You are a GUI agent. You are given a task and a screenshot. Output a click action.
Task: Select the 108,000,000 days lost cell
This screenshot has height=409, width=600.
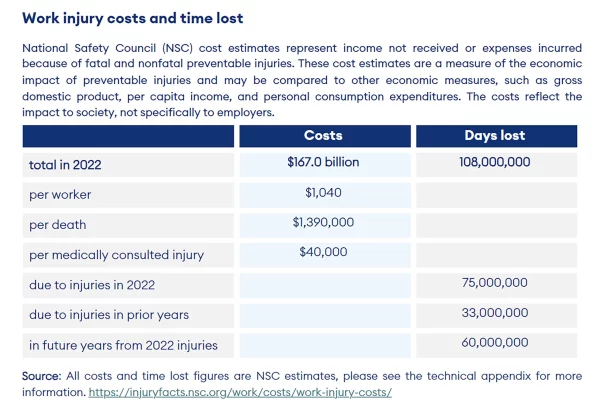click(x=495, y=162)
